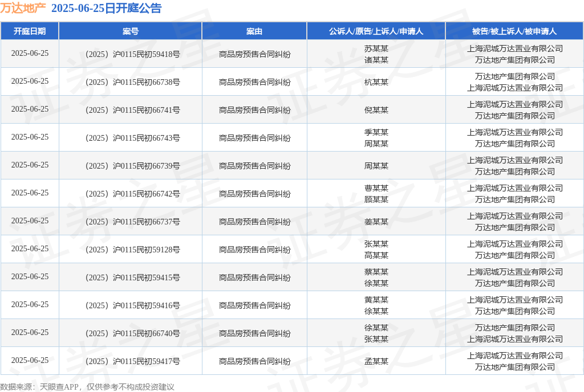Select the 开庭日期 column header
The image size is (584, 392).
(30, 31)
